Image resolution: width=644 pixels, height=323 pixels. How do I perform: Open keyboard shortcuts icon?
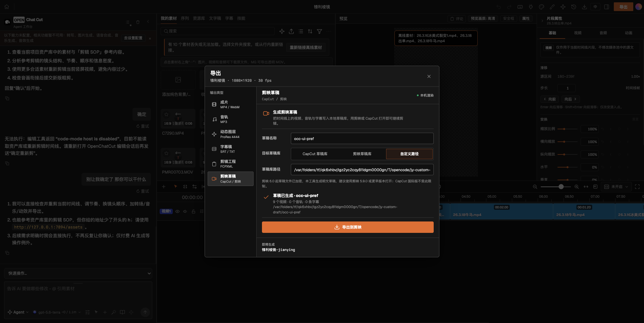(520, 7)
